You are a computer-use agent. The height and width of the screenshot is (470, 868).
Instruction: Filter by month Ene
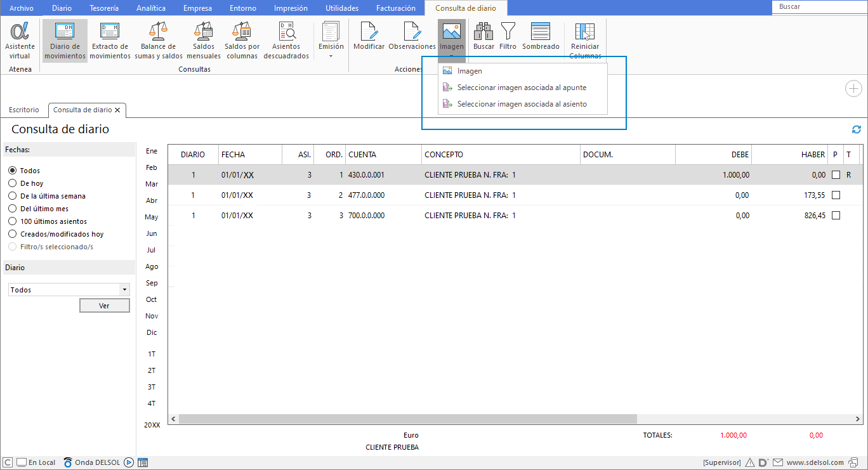point(152,151)
